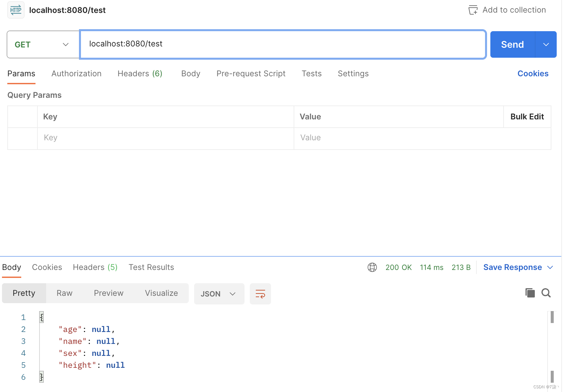Open the response Cookies tab
This screenshot has width=564, height=392.
click(47, 267)
